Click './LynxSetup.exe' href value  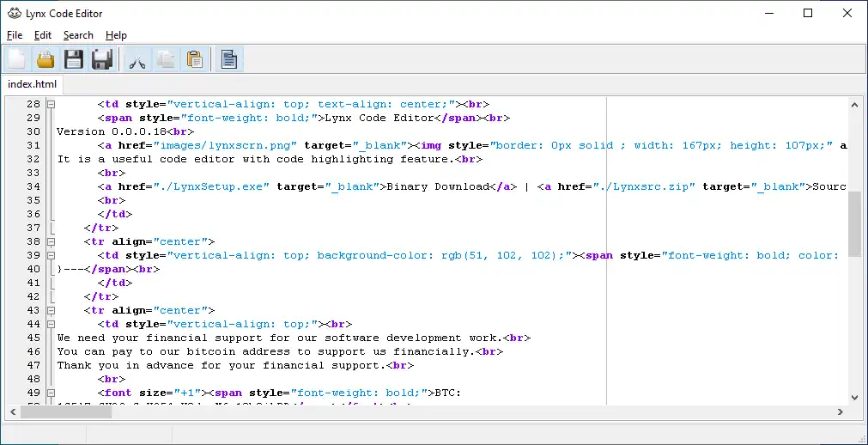(x=211, y=186)
